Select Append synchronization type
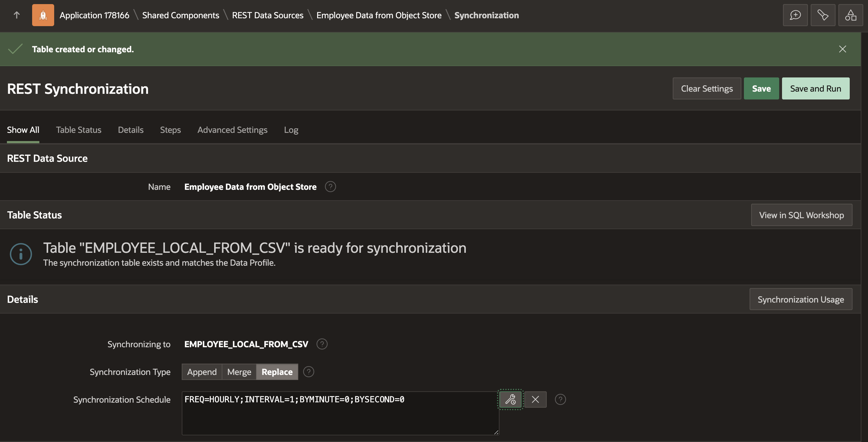 202,372
